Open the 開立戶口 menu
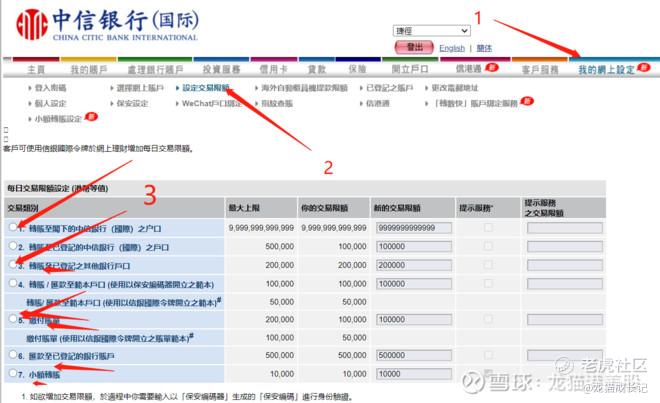Image resolution: width=660 pixels, height=403 pixels. click(410, 69)
